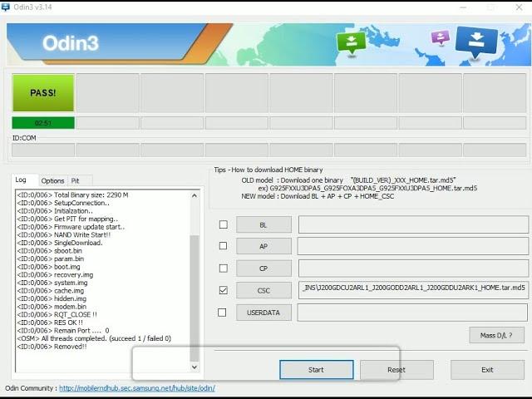The width and height of the screenshot is (532, 399).
Task: Click the USERDATA file path field
Action: tap(412, 313)
